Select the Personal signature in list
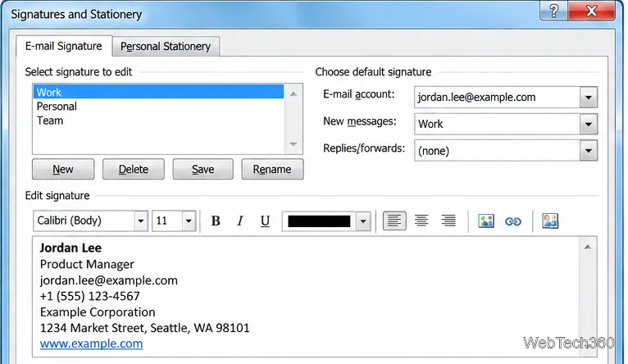The image size is (628, 364). (x=158, y=106)
